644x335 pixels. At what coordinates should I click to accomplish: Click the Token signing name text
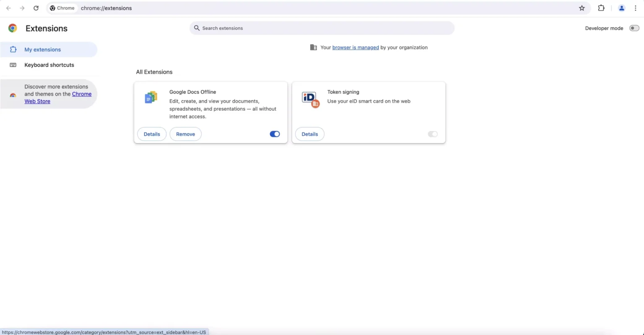pos(343,92)
